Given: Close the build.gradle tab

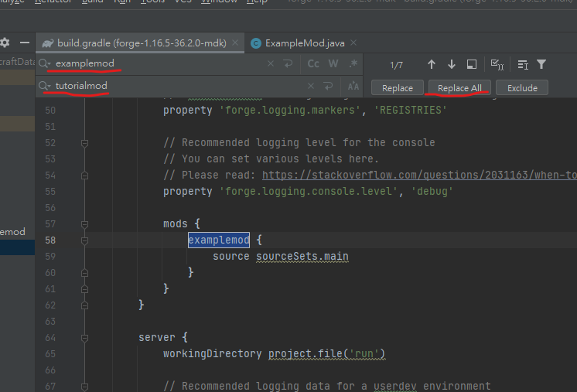Looking at the screenshot, I should (235, 43).
